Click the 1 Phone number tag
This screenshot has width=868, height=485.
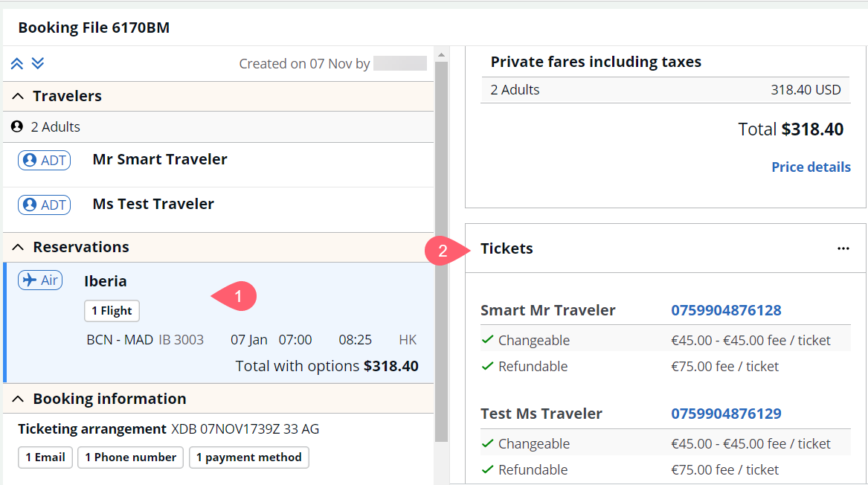tap(130, 457)
